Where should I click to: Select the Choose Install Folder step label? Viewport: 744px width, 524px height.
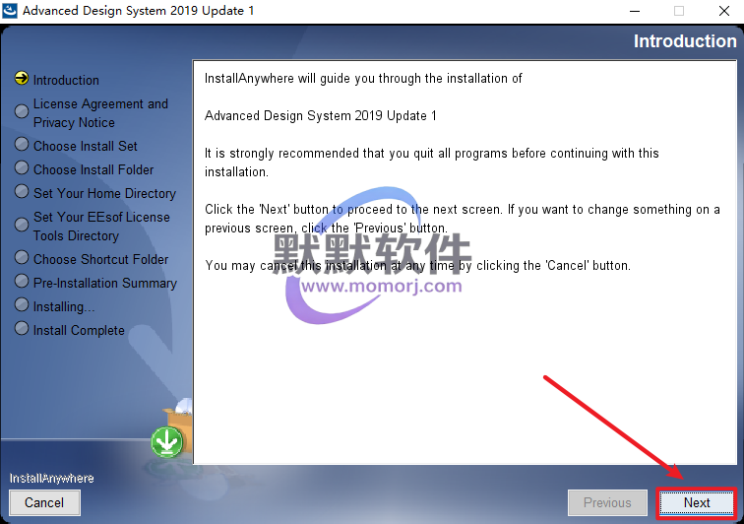(93, 170)
